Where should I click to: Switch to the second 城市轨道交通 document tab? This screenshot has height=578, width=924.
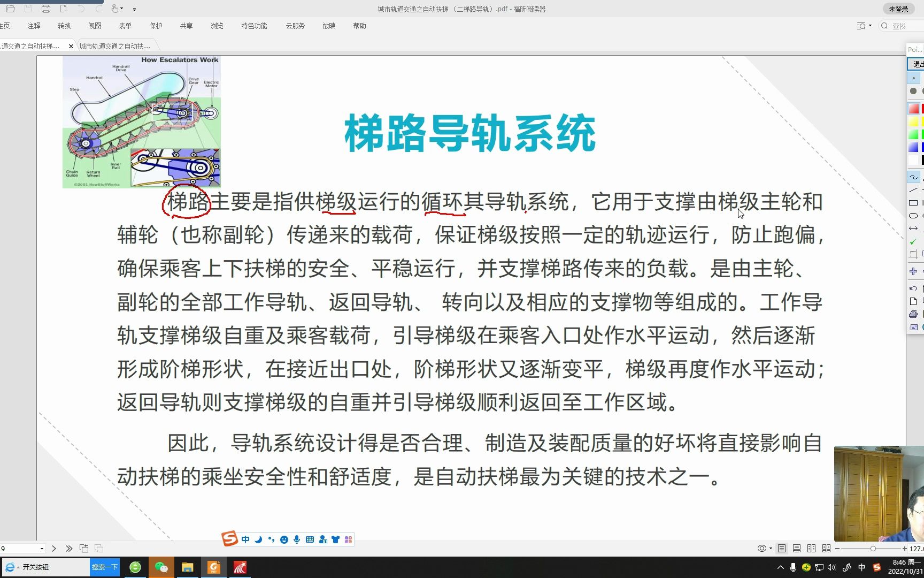(114, 45)
